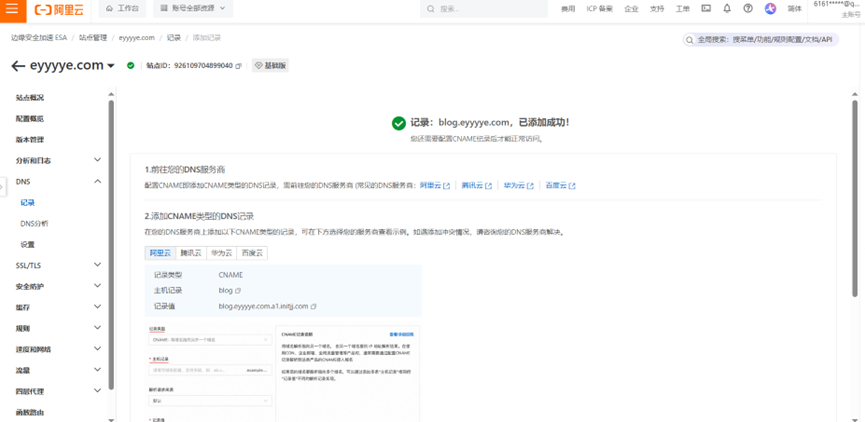Click record type value CNAME
This screenshot has width=865, height=422.
pyautogui.click(x=231, y=275)
